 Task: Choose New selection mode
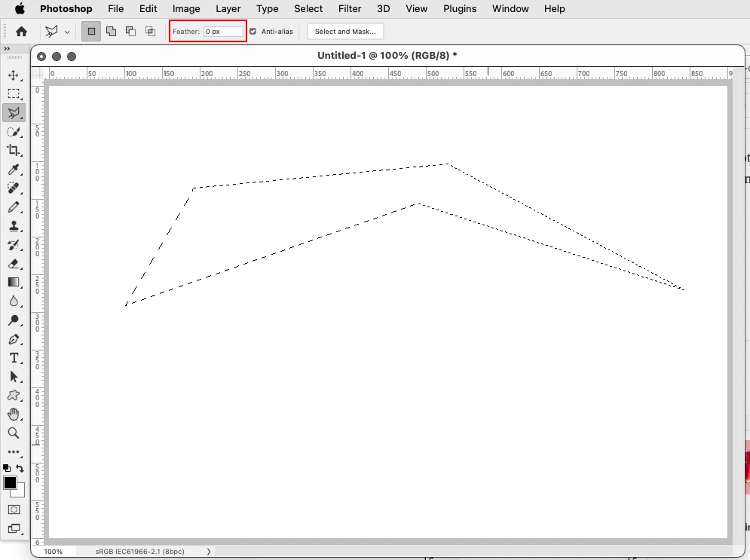click(x=91, y=32)
